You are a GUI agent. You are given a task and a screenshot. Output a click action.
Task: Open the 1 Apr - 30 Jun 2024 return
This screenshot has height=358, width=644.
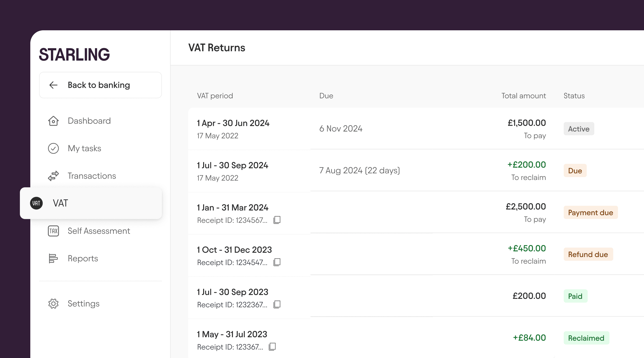point(233,123)
